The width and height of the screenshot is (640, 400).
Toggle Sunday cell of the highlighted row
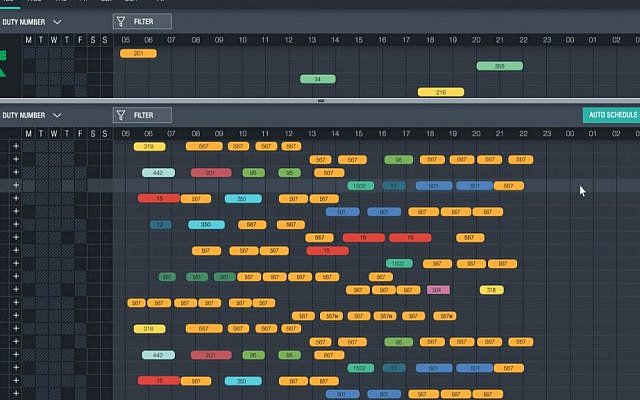pos(106,185)
